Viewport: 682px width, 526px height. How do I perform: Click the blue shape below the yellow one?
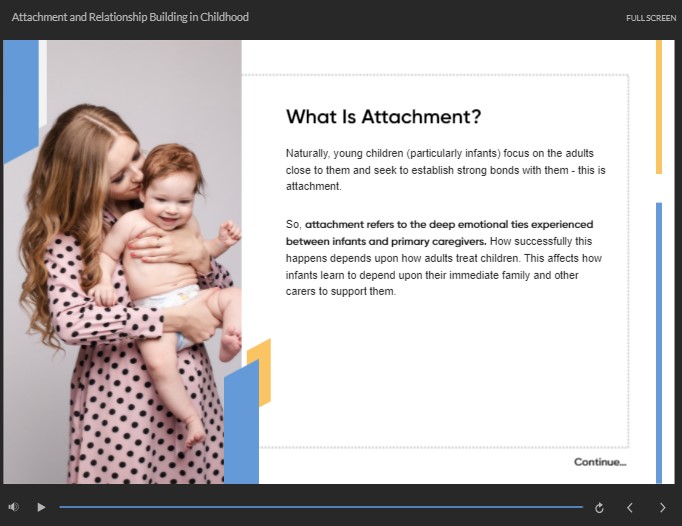pos(241,430)
